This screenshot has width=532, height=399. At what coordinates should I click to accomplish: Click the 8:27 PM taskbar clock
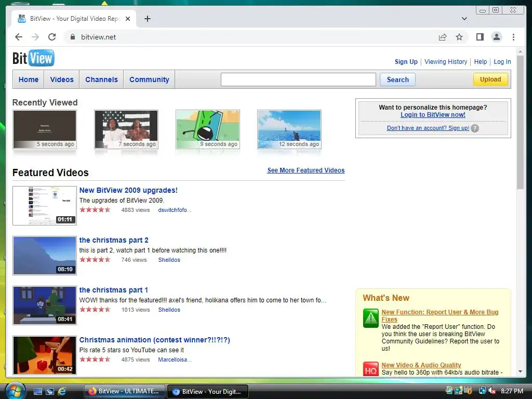pos(512,391)
